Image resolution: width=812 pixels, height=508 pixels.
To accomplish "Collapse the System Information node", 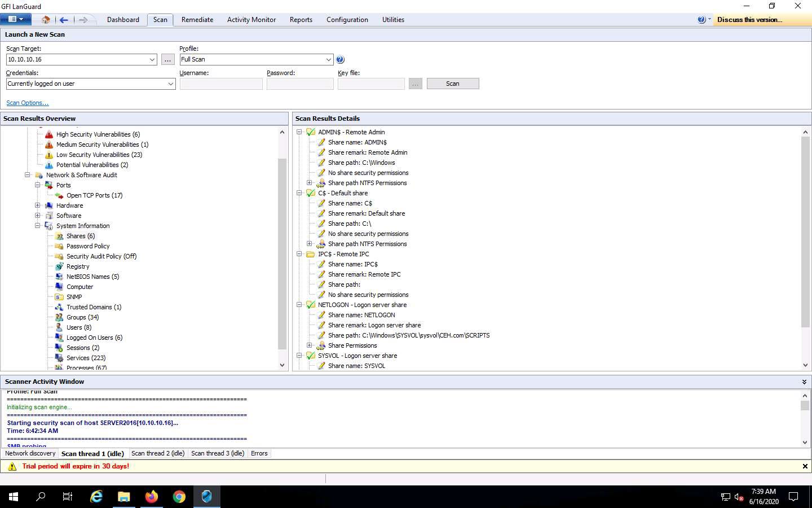I will 38,226.
